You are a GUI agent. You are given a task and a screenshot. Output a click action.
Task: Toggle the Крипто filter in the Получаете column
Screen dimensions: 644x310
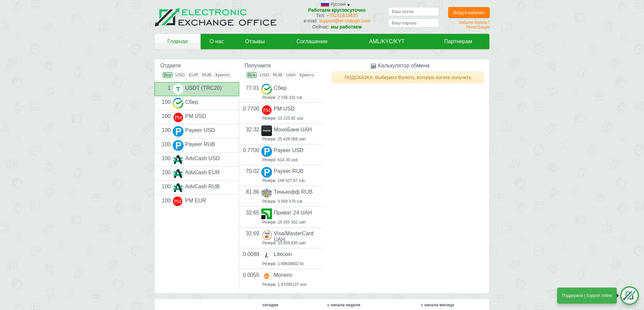click(307, 75)
